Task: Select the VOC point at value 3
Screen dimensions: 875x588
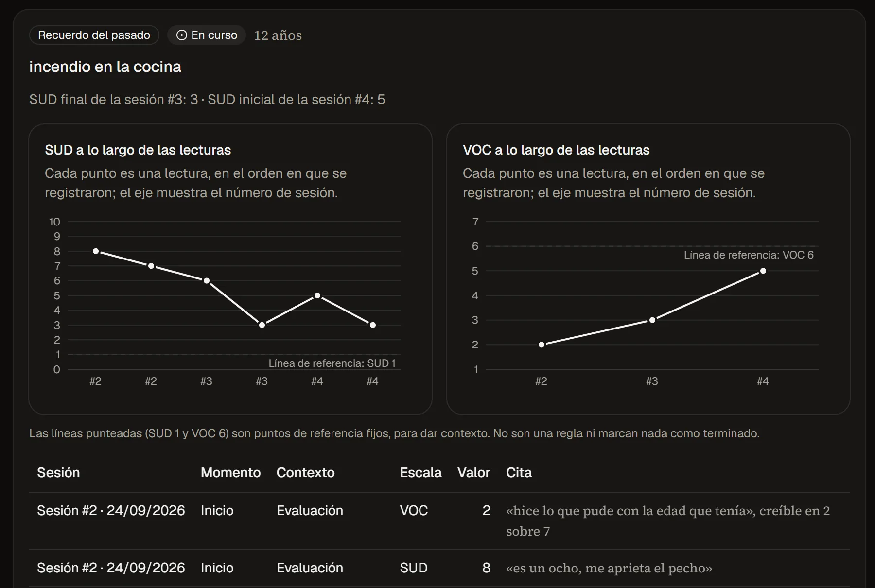Action: [x=652, y=320]
